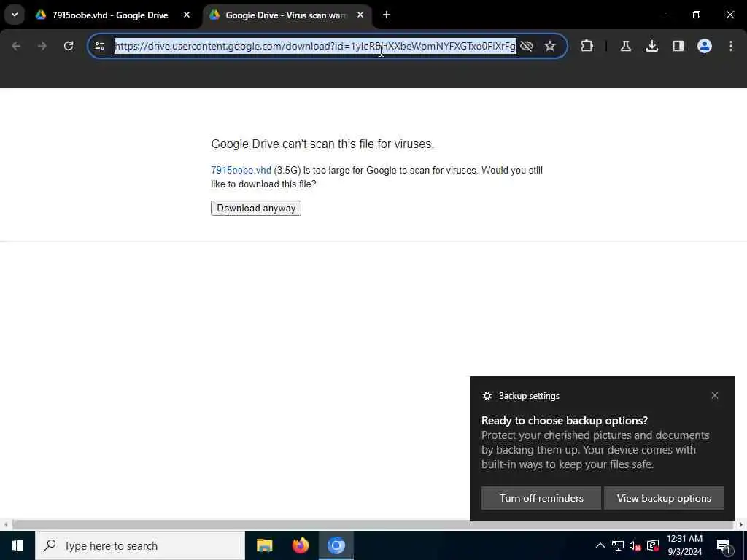The height and width of the screenshot is (560, 747).
Task: Click the Type here to search box
Action: point(140,545)
